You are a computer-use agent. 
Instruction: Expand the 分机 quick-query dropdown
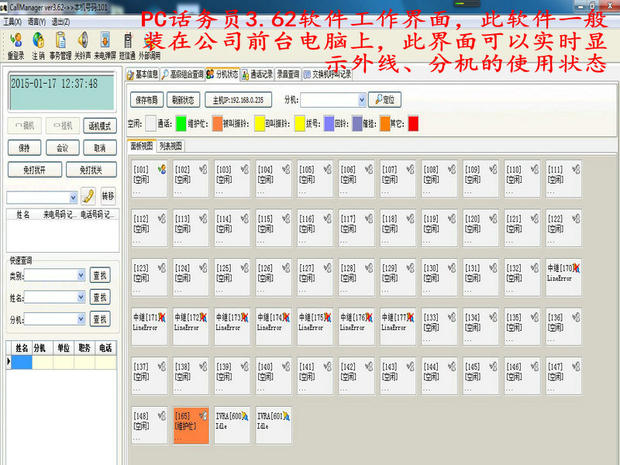click(x=81, y=319)
